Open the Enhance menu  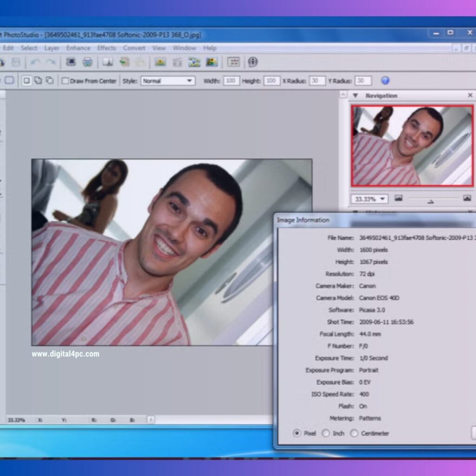click(78, 48)
